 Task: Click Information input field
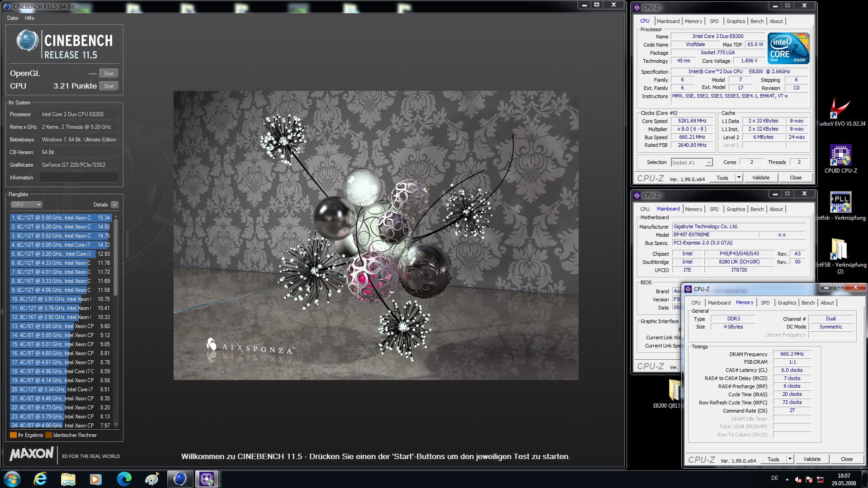point(79,178)
